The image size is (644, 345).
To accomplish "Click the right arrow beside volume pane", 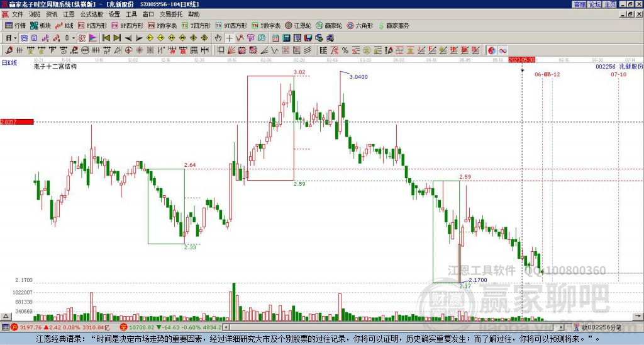I will (639, 316).
